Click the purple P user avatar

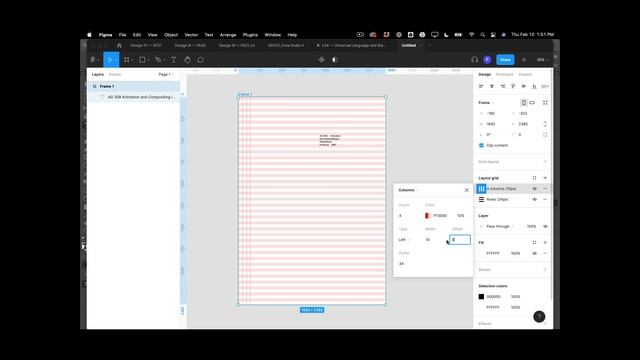pyautogui.click(x=487, y=60)
